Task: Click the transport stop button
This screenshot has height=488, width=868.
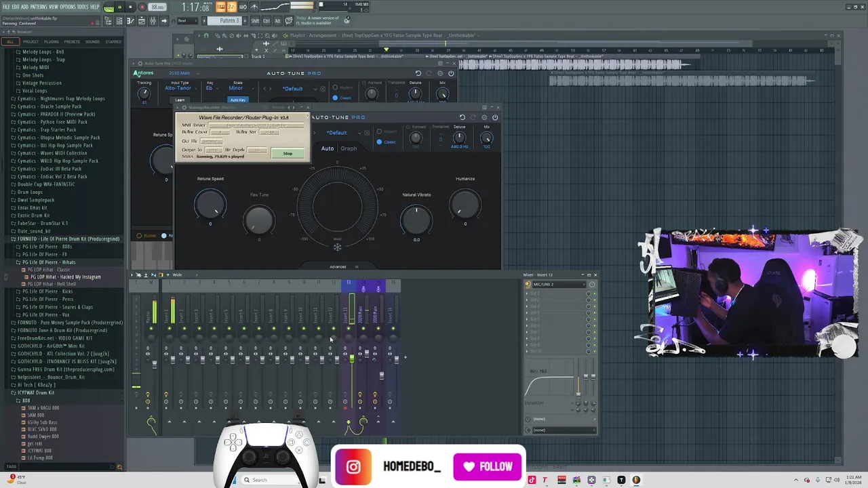Action: click(x=130, y=7)
